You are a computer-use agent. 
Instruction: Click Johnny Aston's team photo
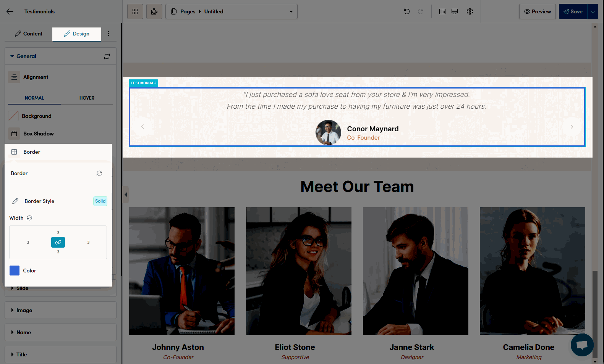[x=182, y=271]
